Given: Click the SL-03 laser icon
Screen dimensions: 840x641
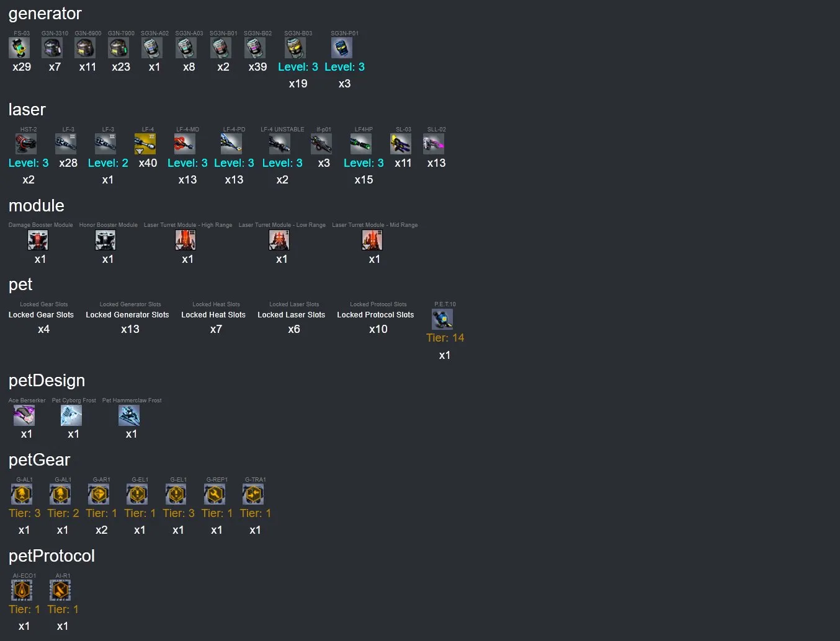Looking at the screenshot, I should pos(401,144).
